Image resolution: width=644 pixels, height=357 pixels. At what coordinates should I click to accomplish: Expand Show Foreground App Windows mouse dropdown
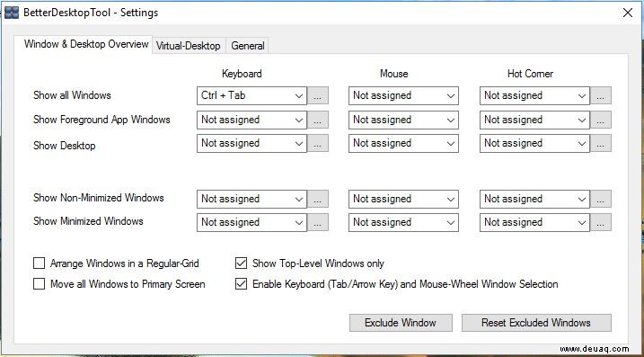(x=403, y=120)
